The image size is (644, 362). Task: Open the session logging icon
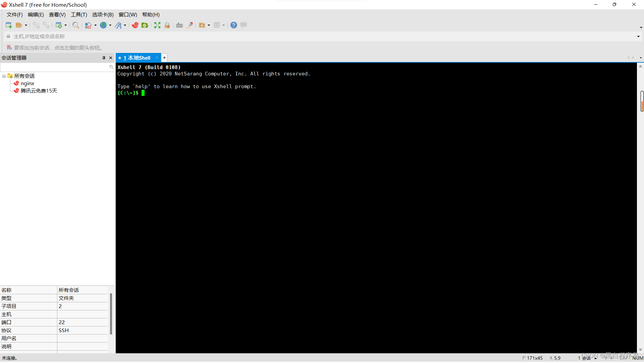tap(189, 25)
